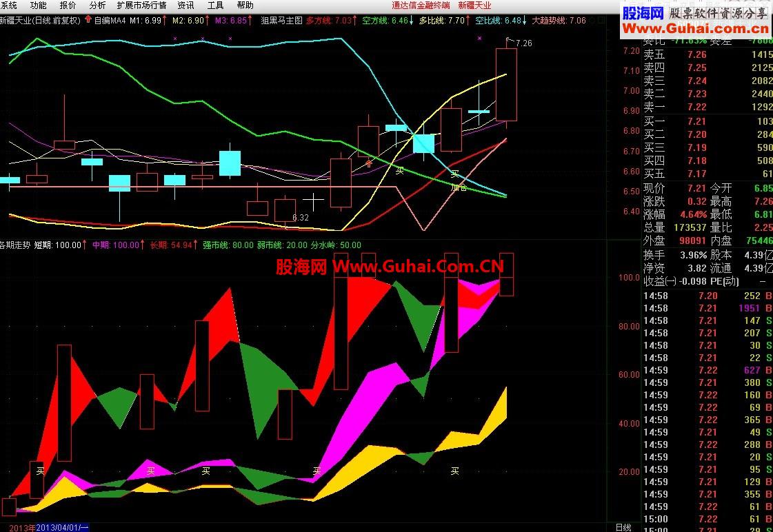The image size is (773, 532).
Task: Open the 系统 menu
Action: coord(8,6)
